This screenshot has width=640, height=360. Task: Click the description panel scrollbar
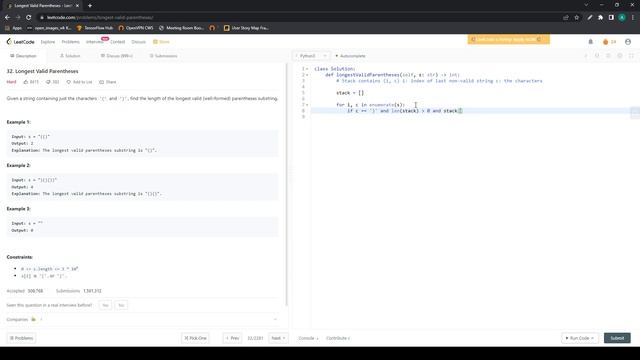pos(287,184)
